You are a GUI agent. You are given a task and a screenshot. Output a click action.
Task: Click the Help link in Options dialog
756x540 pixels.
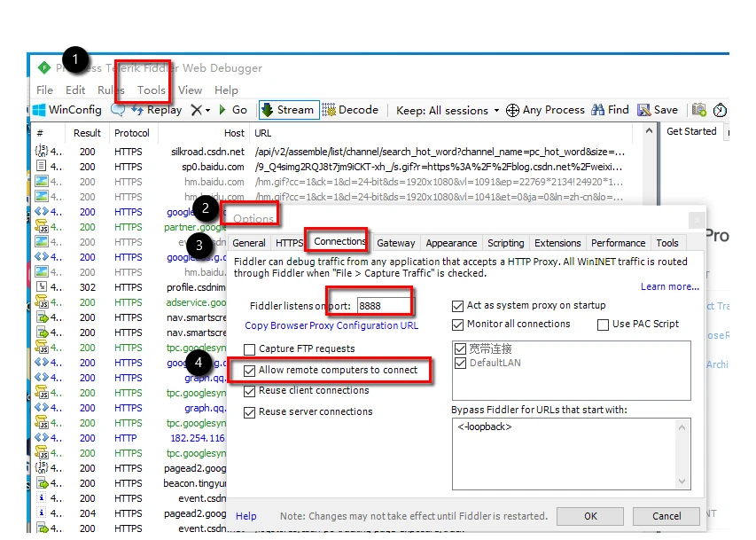coord(246,516)
